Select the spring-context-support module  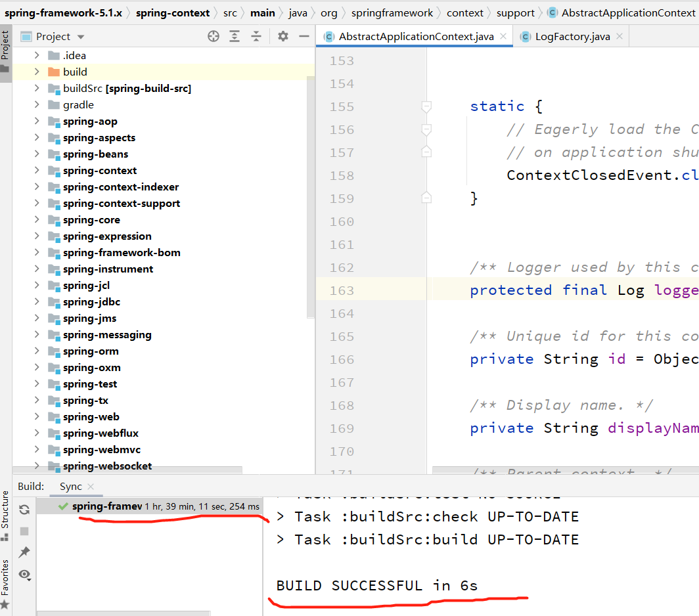click(x=122, y=203)
